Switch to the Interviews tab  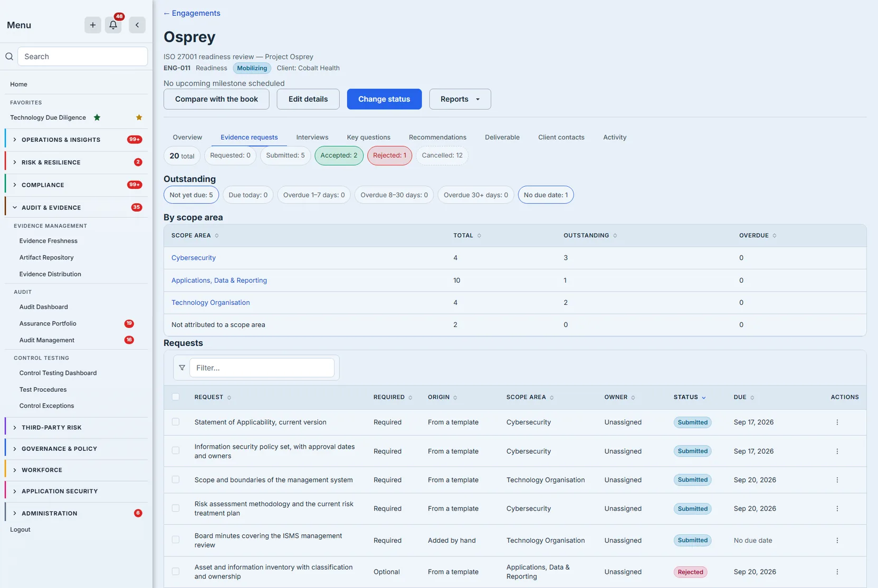tap(312, 137)
